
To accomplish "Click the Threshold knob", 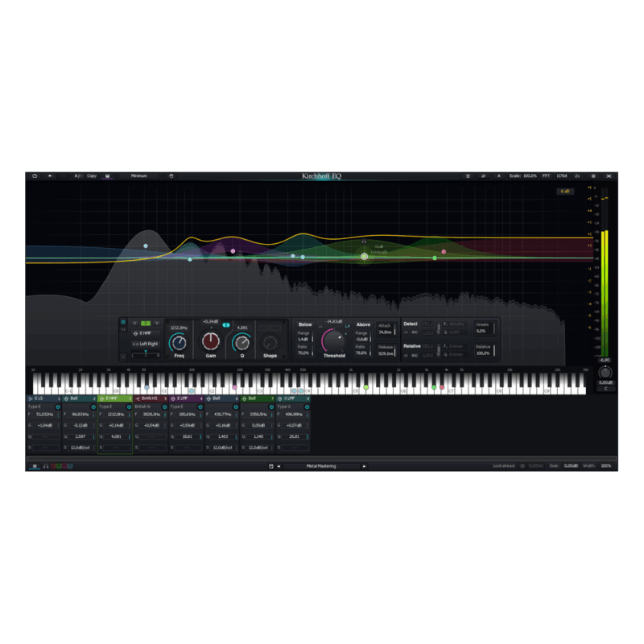I will [x=334, y=340].
